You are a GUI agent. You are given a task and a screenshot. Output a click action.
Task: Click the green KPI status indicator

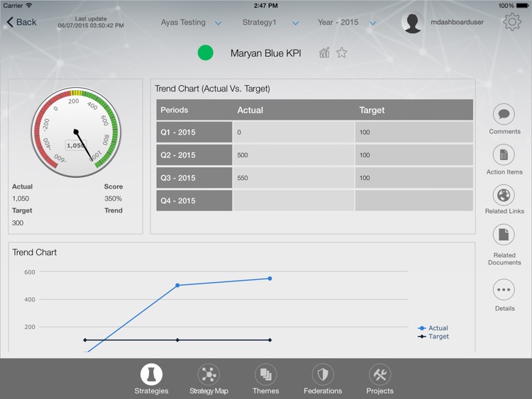coord(205,53)
